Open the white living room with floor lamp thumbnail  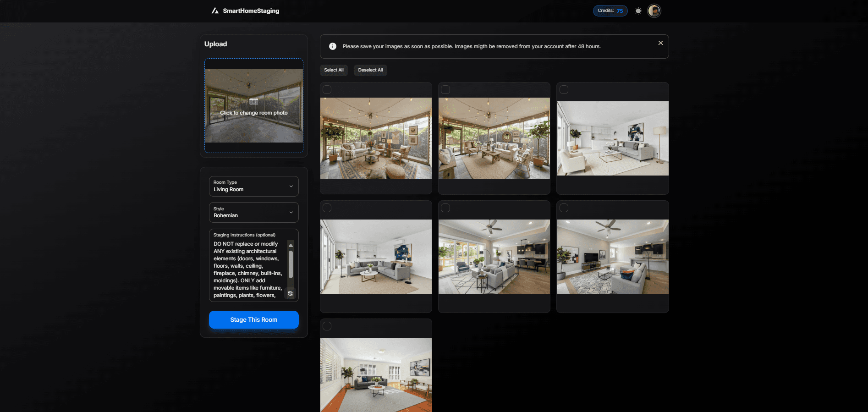613,138
